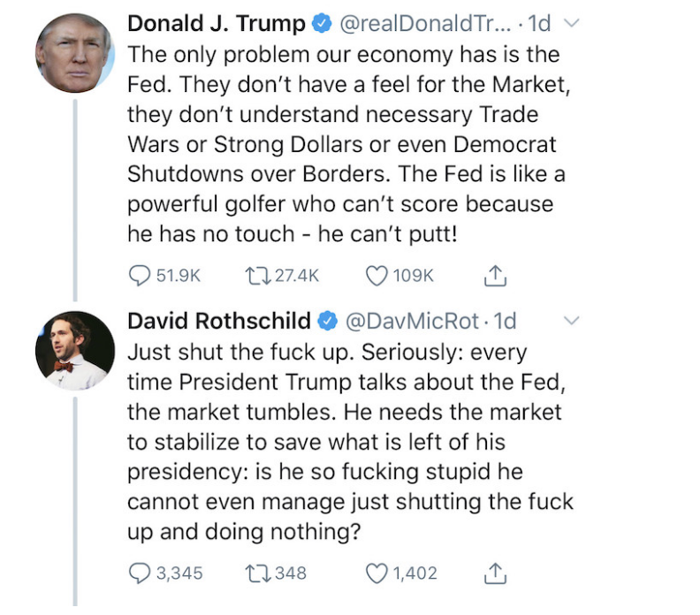The height and width of the screenshot is (615, 700).
Task: Reply to Donald J. Trump's Fed tweet
Action: pos(140,276)
